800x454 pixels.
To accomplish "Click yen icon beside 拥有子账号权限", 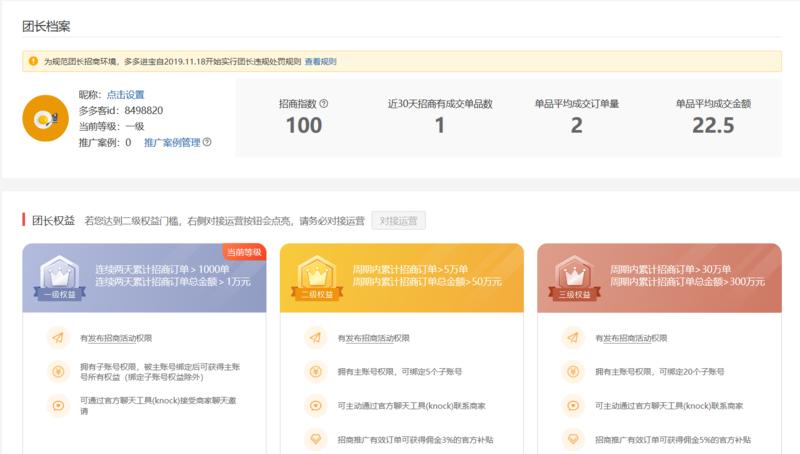I will (58, 371).
